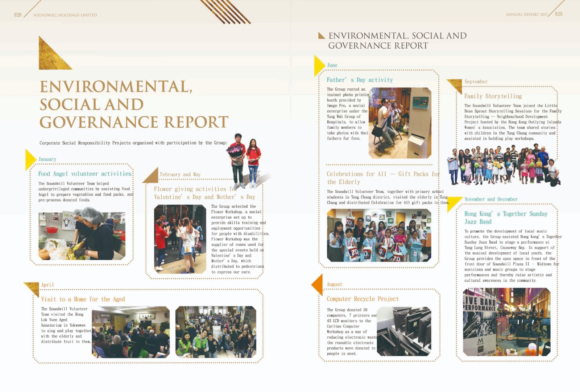Open the gift packs students group photo
The image size is (580, 392).
click(379, 235)
